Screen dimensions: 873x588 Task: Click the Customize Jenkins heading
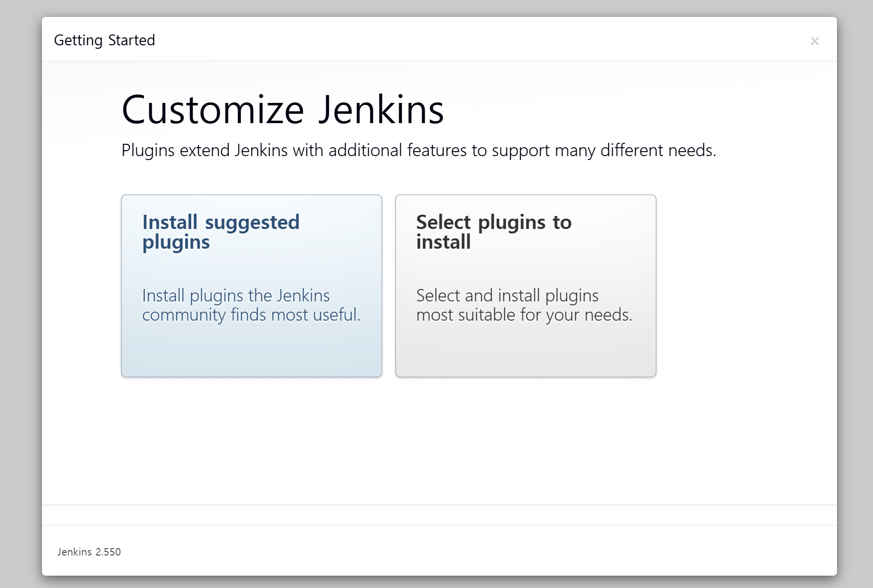283,110
